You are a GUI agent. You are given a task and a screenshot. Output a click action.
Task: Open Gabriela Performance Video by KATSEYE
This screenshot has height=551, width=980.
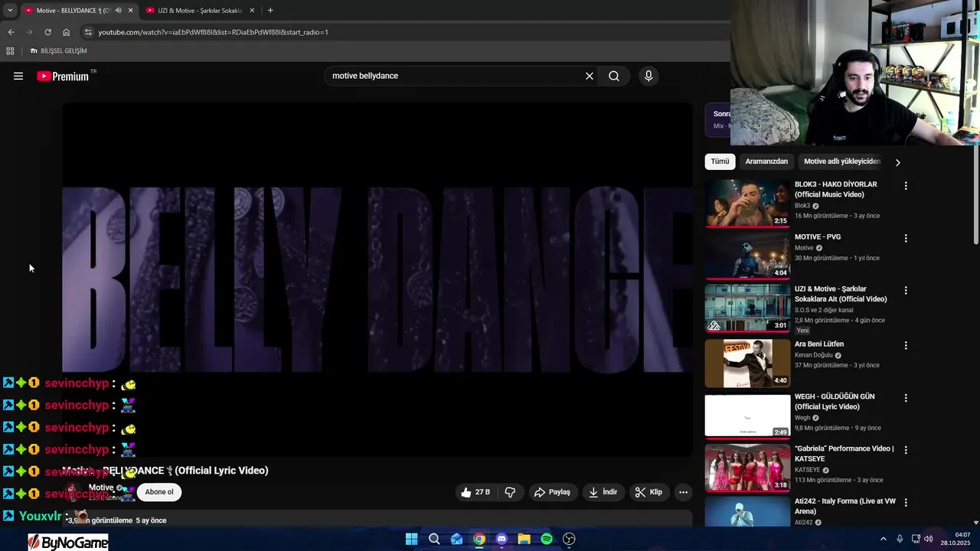[844, 454]
